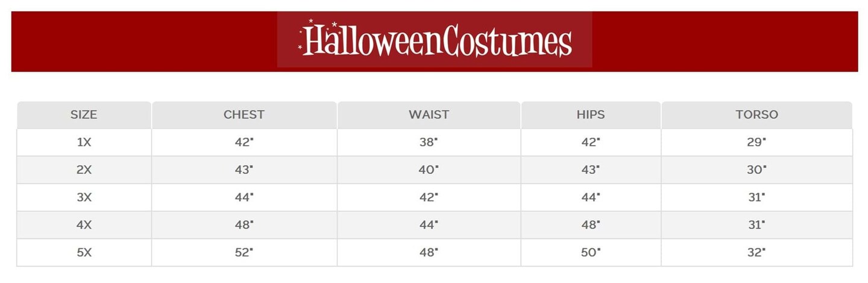Select the 4X size row label

coord(84,225)
